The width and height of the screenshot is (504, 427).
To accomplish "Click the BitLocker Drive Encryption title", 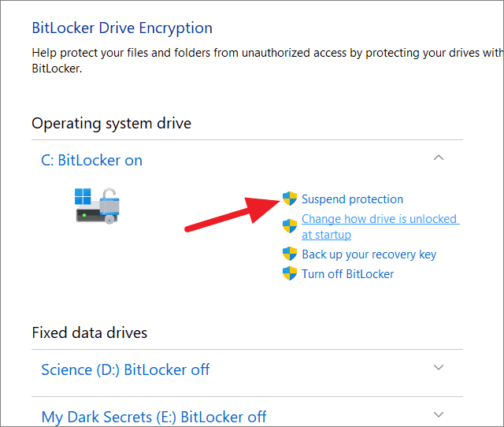I will (122, 28).
